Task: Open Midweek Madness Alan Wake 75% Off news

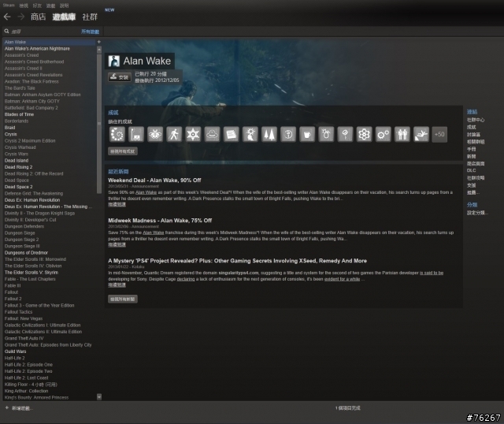Action: 160,221
